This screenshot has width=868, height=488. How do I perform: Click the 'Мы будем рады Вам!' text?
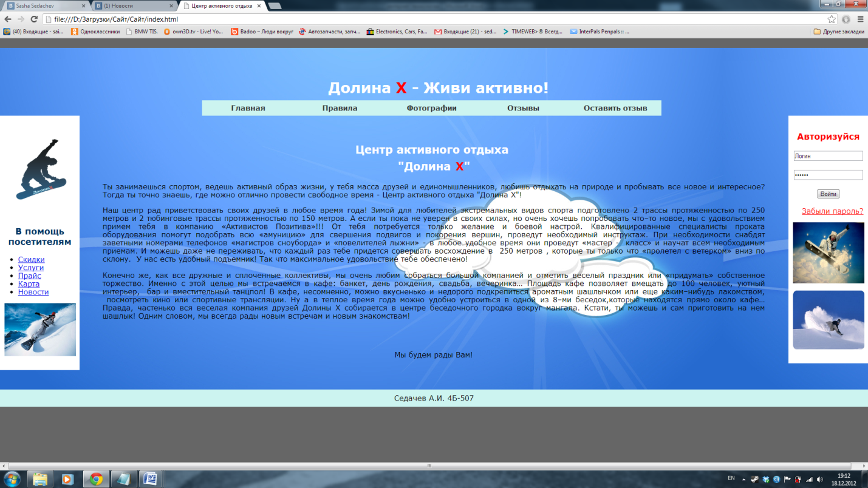click(x=434, y=355)
